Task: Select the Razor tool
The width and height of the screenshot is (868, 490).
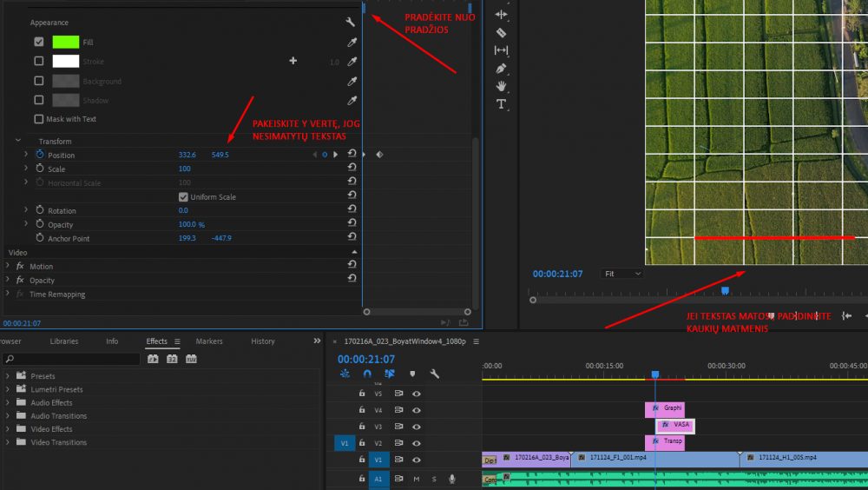Action: point(501,32)
